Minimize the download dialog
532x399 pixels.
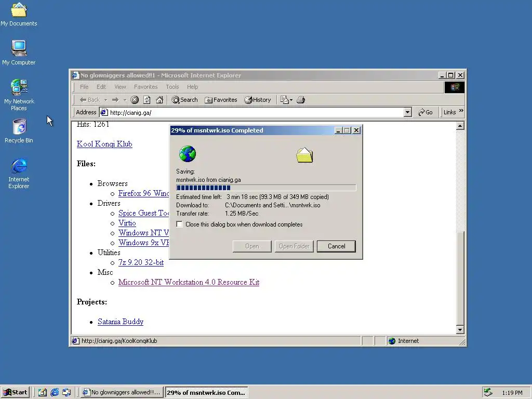pos(338,130)
